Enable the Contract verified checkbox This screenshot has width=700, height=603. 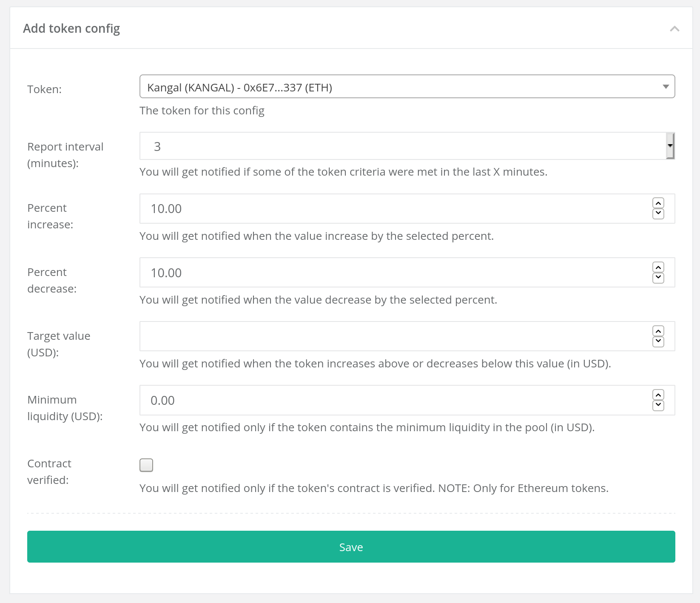(146, 465)
